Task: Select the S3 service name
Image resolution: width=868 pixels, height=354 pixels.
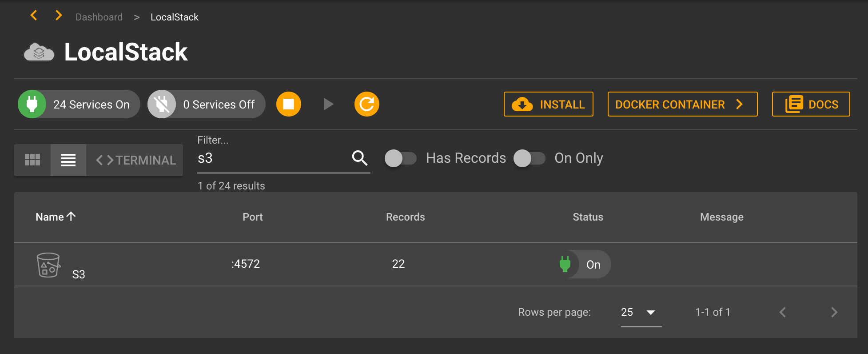Action: point(79,274)
